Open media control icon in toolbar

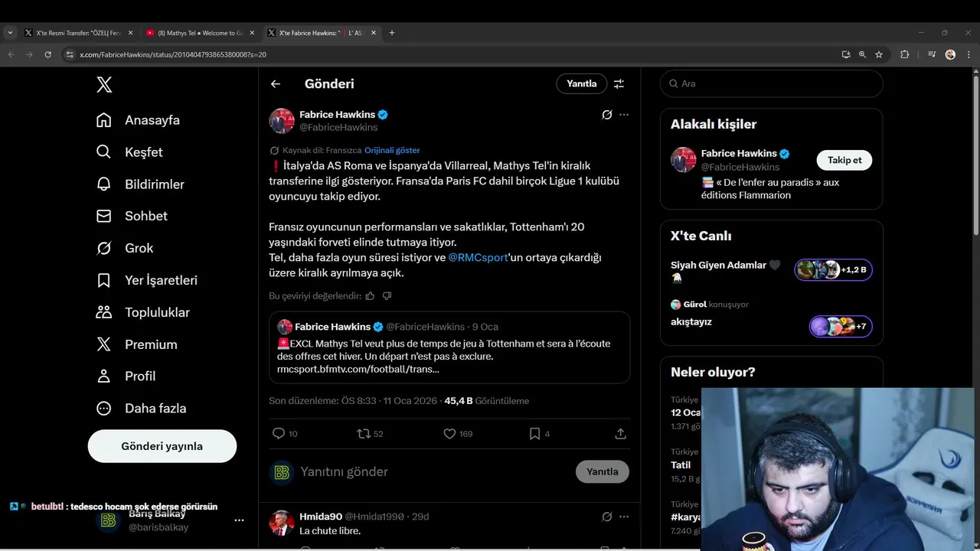[x=932, y=54]
